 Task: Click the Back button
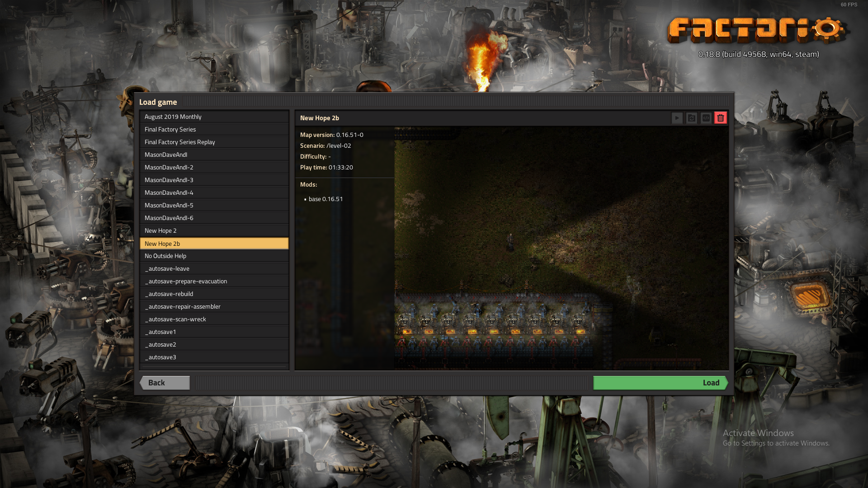pos(165,383)
